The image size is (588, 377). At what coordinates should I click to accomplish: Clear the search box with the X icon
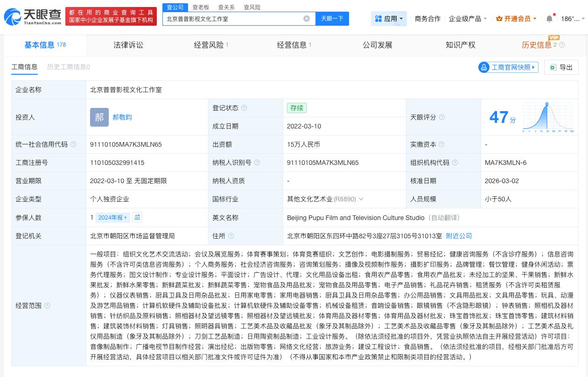[x=307, y=19]
